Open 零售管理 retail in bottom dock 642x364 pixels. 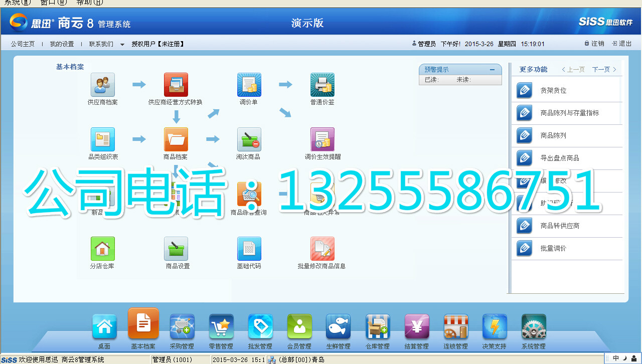point(221,327)
